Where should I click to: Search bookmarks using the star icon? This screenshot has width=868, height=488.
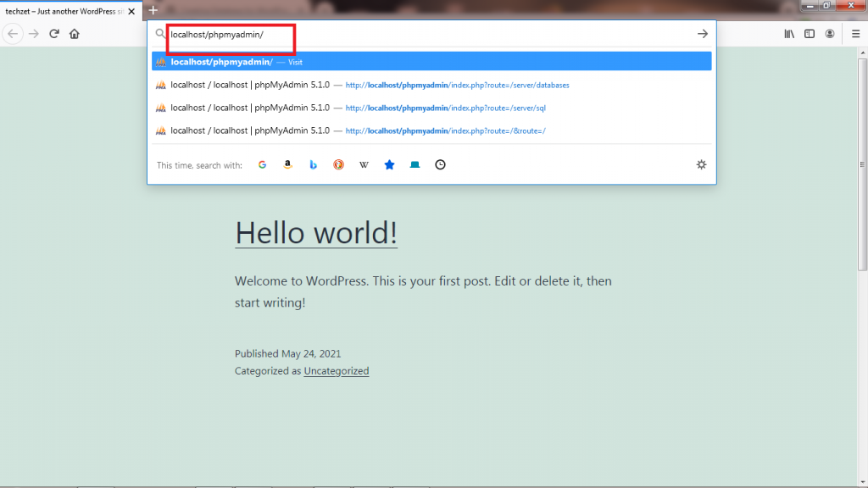coord(389,164)
